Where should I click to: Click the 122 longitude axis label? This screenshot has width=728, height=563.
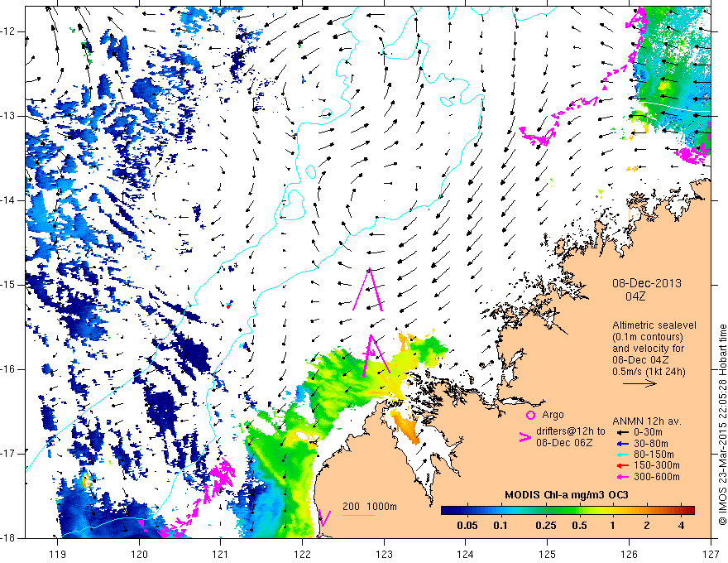point(302,554)
